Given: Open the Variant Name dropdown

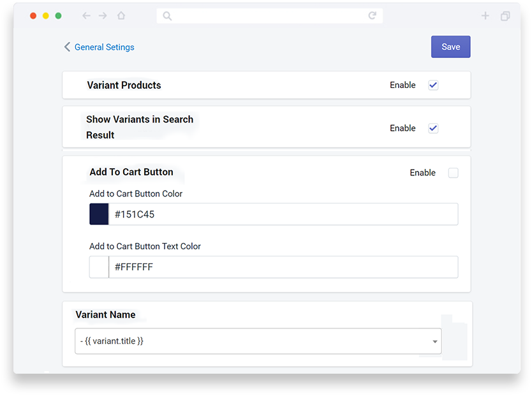Looking at the screenshot, I should pyautogui.click(x=258, y=341).
